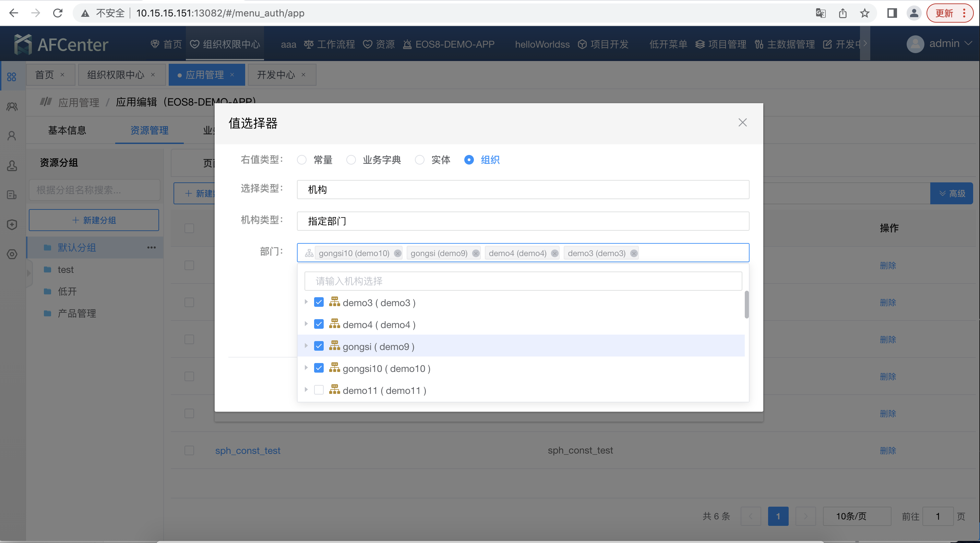Screen dimensions: 980x543
Task: Open more options for 默认分组
Action: tap(152, 248)
